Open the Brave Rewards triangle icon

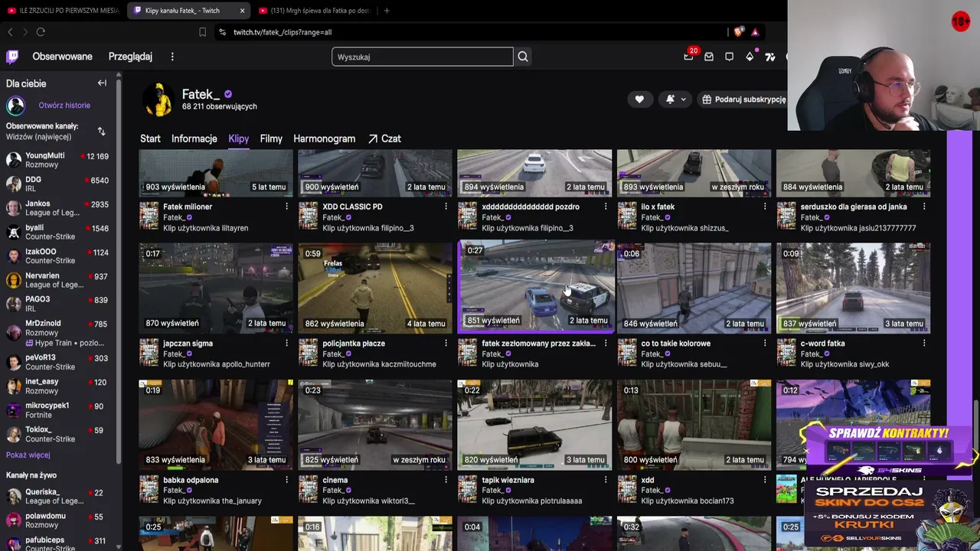coord(755,32)
